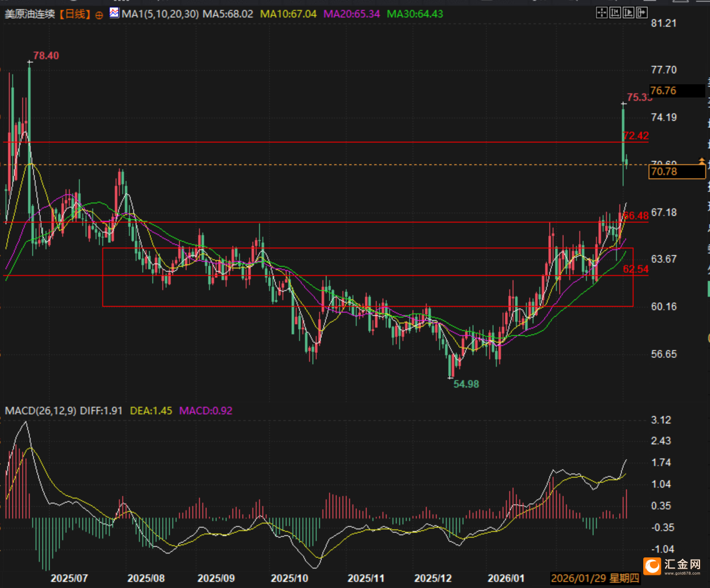Click the 54.98 low price marker

466,384
